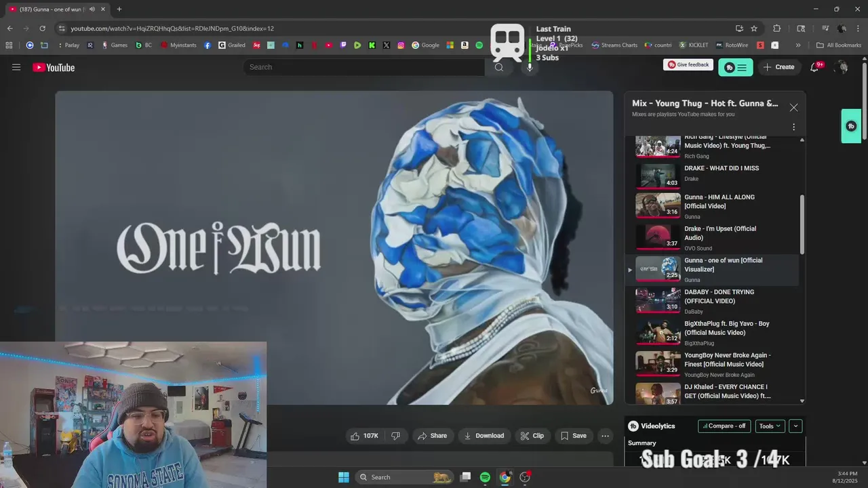
Task: Open the Mix playlist three-dot options
Action: coord(793,127)
